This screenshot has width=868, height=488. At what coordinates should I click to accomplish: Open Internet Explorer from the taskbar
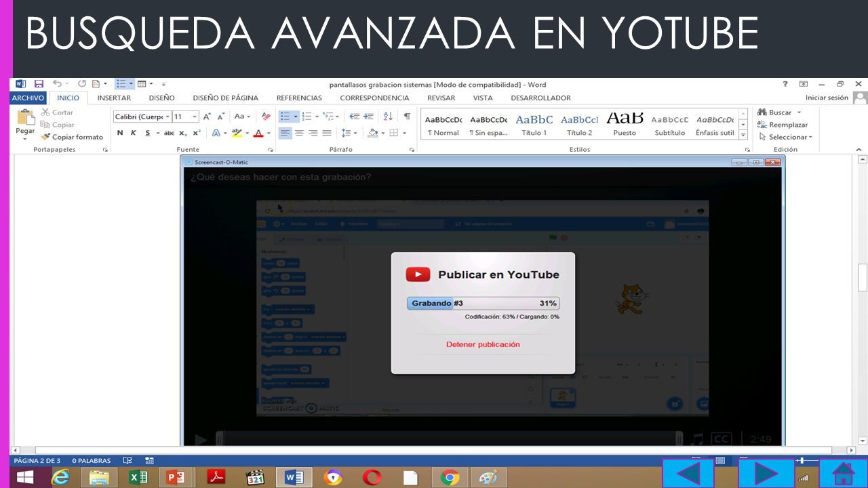60,477
